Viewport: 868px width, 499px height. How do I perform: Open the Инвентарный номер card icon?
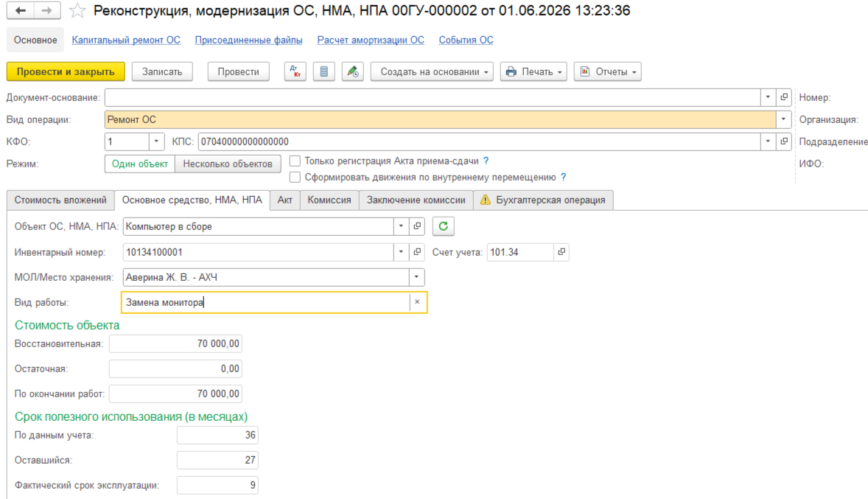pyautogui.click(x=417, y=252)
